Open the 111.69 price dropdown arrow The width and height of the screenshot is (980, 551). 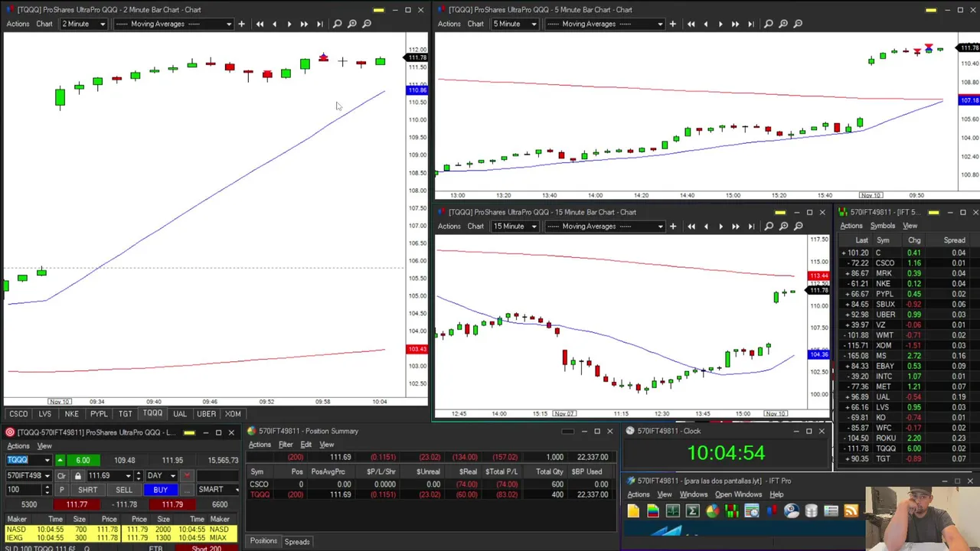point(129,475)
